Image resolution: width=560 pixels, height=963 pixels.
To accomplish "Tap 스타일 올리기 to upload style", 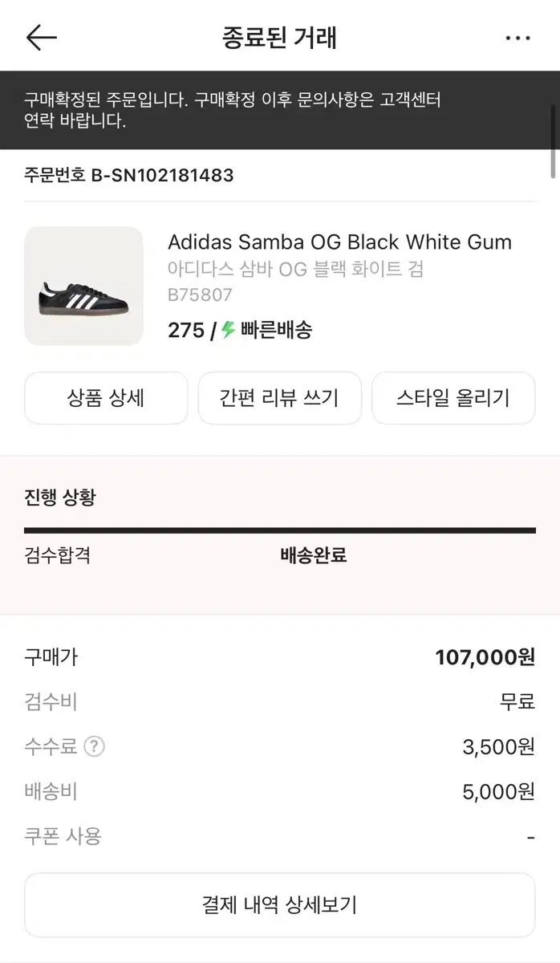I will [453, 398].
